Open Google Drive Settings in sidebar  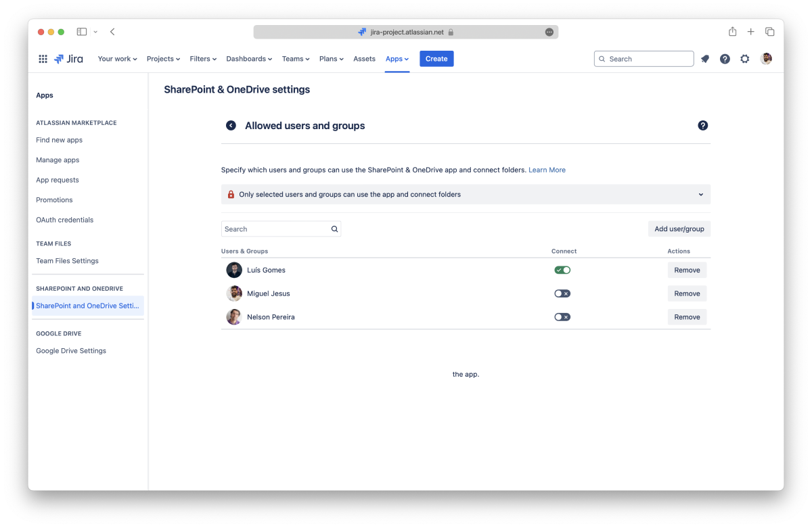click(71, 351)
